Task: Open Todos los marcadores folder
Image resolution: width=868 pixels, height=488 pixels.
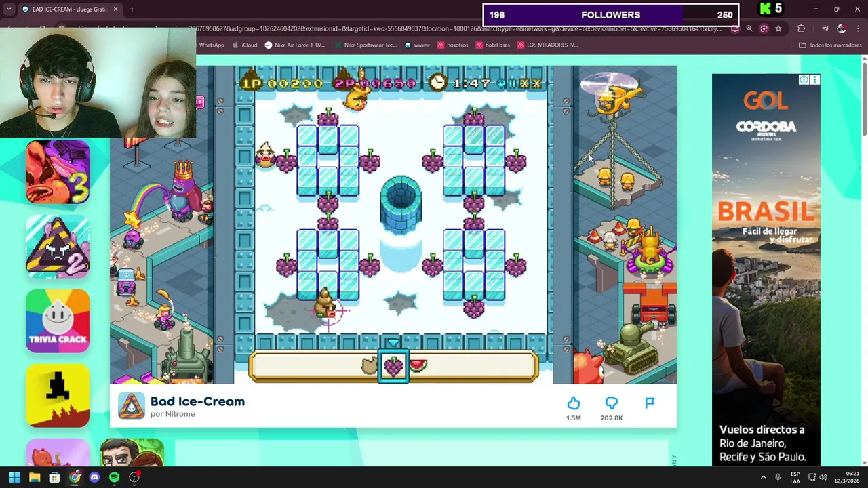Action: pyautogui.click(x=830, y=45)
